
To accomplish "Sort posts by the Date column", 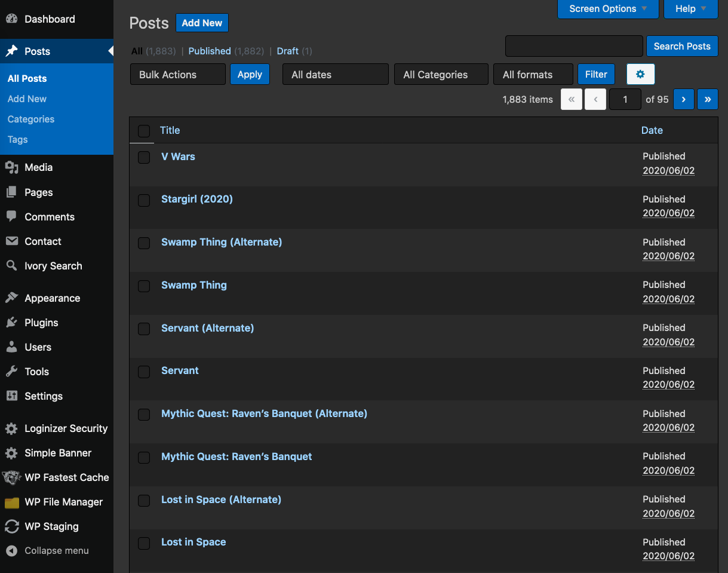I will tap(652, 130).
